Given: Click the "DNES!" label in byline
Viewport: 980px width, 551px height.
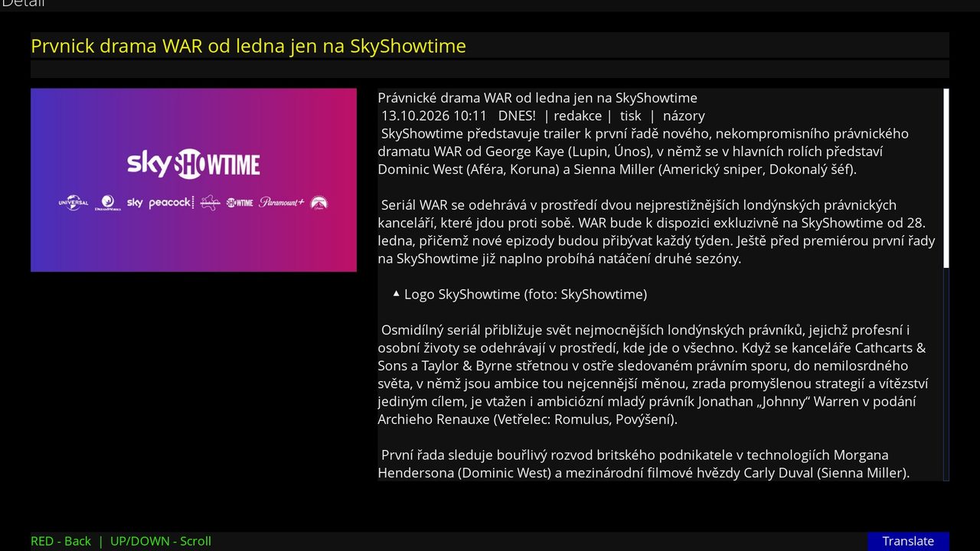Looking at the screenshot, I should (x=517, y=116).
